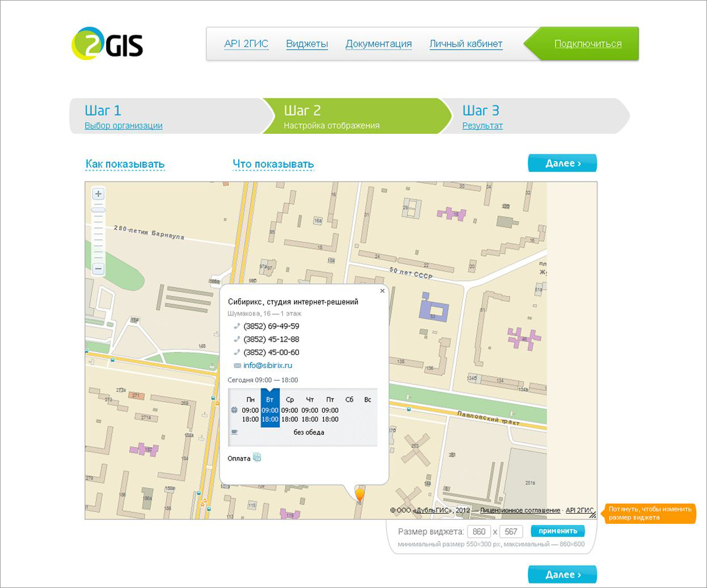Select the Пн column in the schedule
707x588 pixels.
250,409
